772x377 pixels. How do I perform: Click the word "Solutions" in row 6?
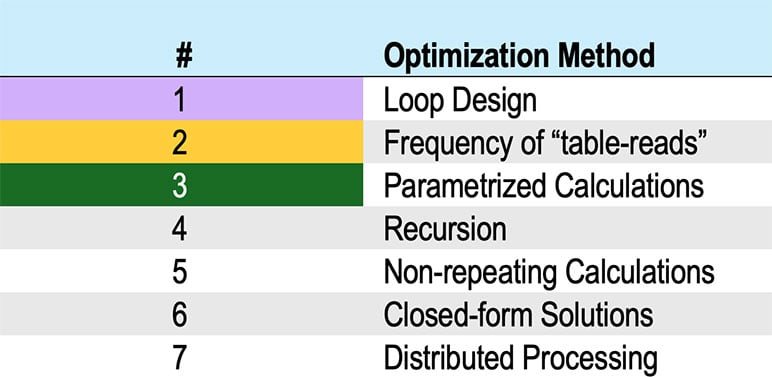(x=597, y=314)
